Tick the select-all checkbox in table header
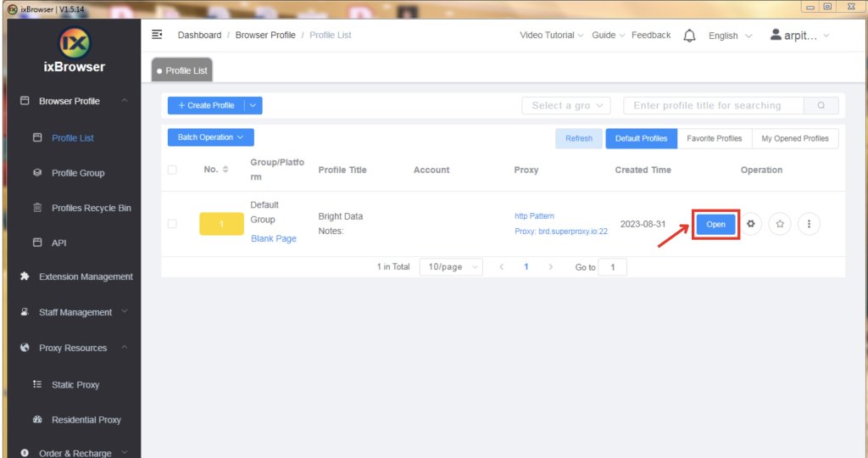Image resolution: width=868 pixels, height=458 pixels. pos(172,170)
